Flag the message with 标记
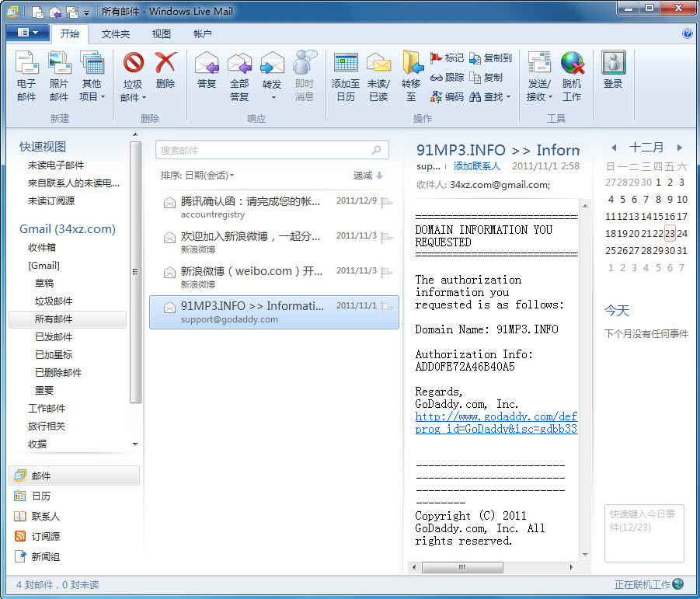 [x=447, y=58]
